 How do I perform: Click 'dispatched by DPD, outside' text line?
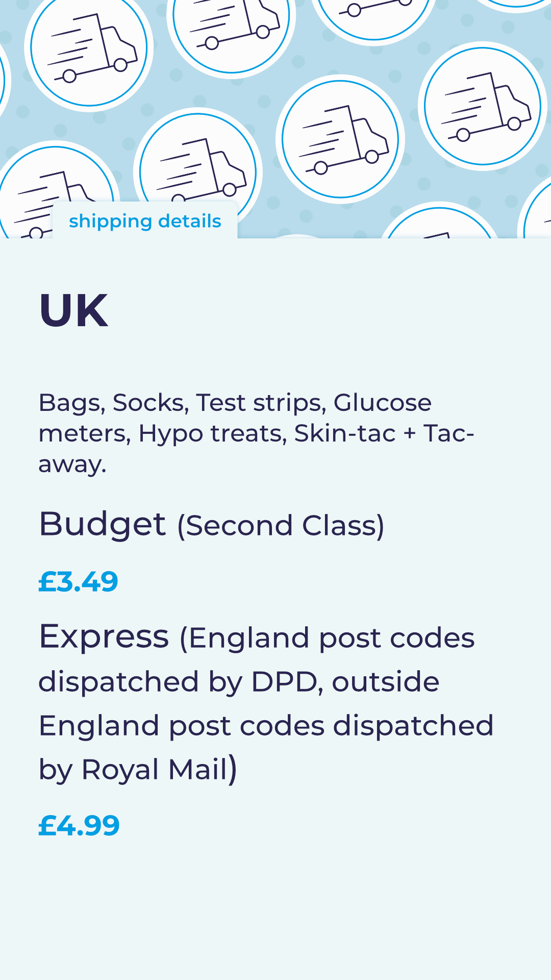point(239,682)
